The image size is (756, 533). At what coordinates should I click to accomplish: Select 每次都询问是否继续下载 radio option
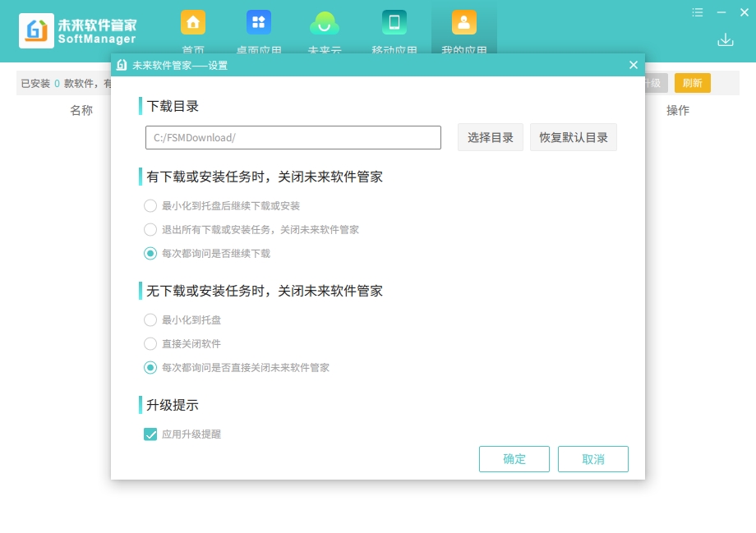click(150, 254)
